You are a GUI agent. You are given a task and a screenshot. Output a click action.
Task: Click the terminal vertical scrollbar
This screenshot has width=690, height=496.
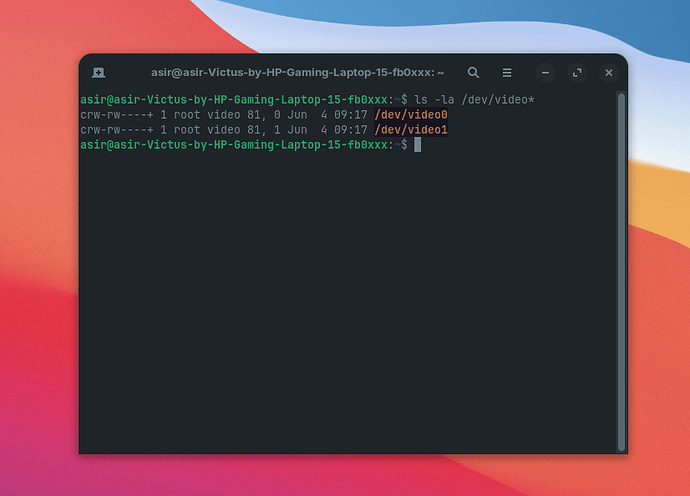pyautogui.click(x=621, y=272)
